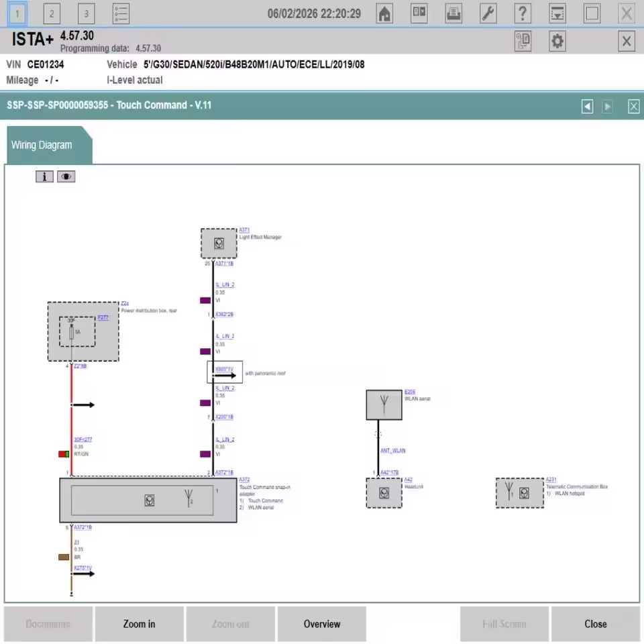The width and height of the screenshot is (644, 644).
Task: Click the red-green RT/GN wire colour swatch
Action: (x=64, y=454)
